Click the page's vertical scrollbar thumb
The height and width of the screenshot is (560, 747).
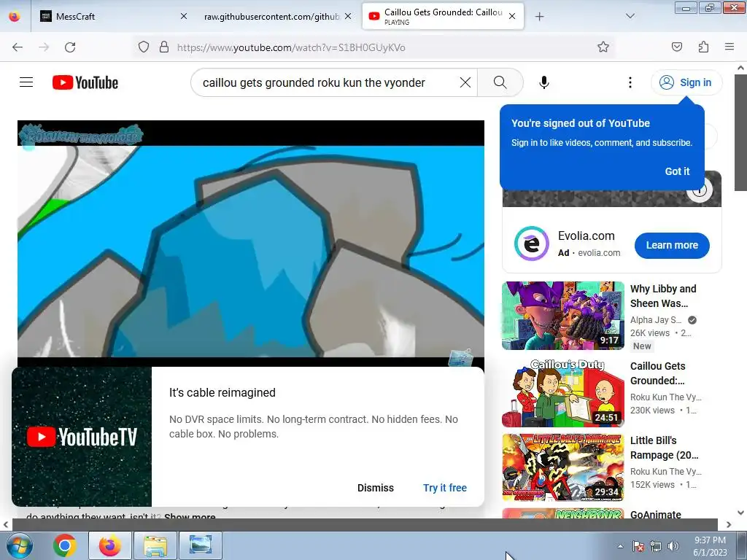click(x=741, y=132)
